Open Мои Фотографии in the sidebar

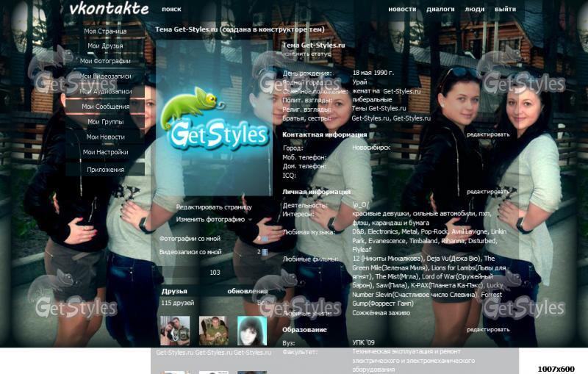[x=105, y=61]
